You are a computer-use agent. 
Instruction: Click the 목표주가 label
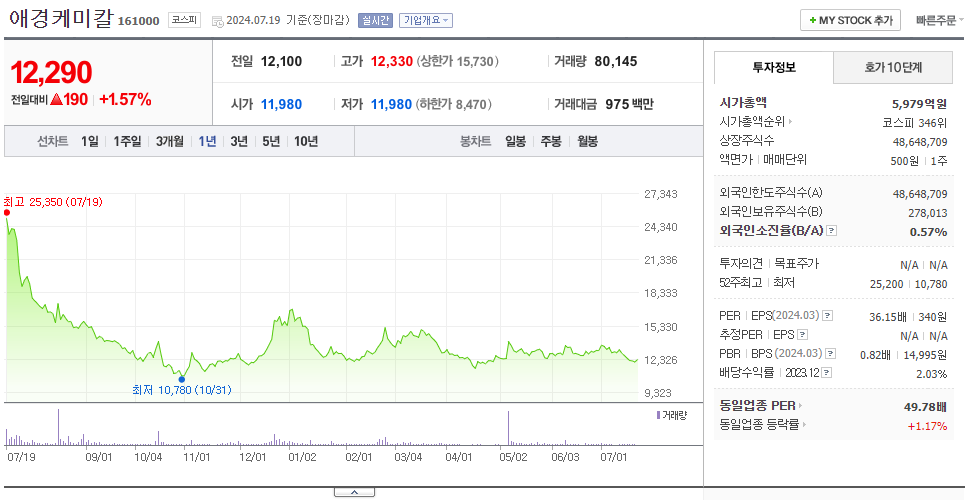pos(797,264)
